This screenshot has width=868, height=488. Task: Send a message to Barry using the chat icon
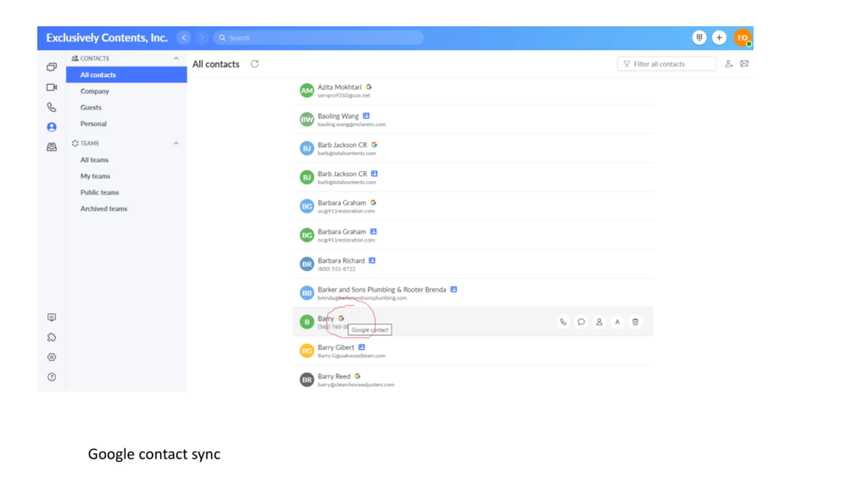click(x=581, y=322)
